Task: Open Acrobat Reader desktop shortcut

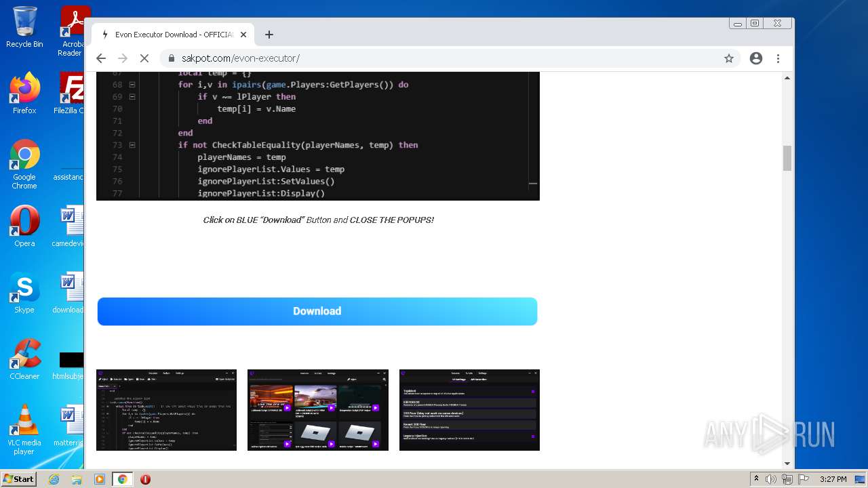Action: tap(72, 31)
